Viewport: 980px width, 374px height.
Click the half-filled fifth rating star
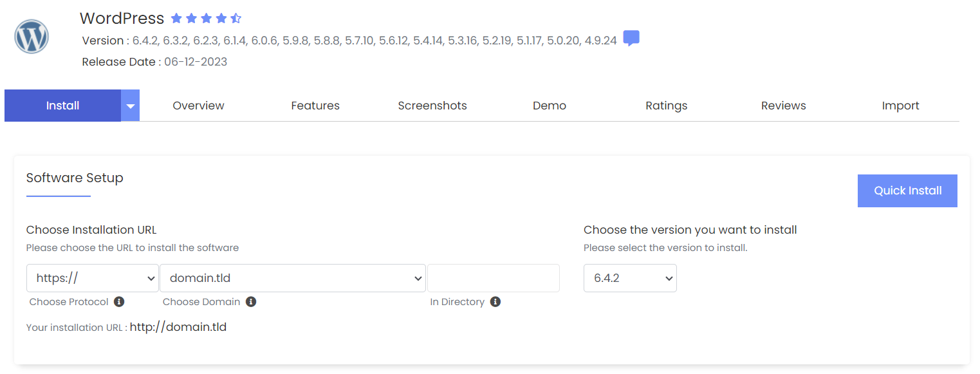pos(236,19)
